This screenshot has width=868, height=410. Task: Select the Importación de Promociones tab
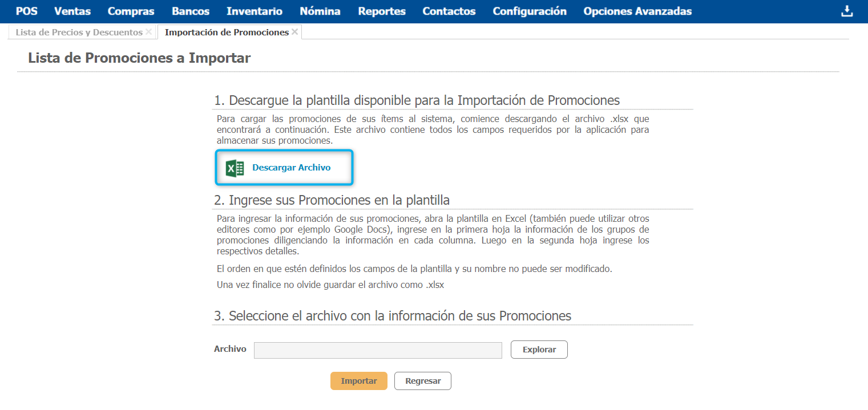(226, 33)
